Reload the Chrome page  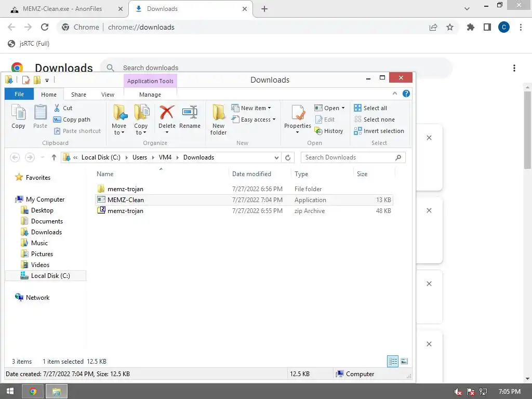[45, 27]
